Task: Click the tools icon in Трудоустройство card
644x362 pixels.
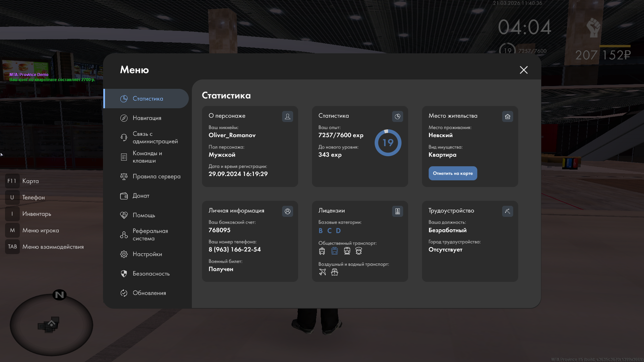Action: coord(507,211)
